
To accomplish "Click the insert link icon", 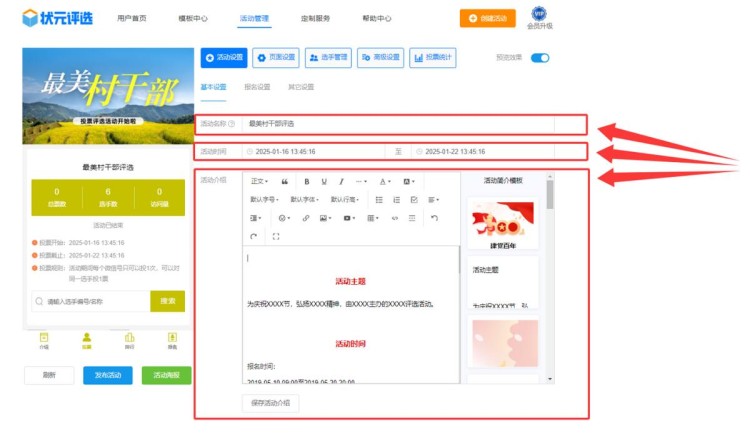I will coord(306,217).
